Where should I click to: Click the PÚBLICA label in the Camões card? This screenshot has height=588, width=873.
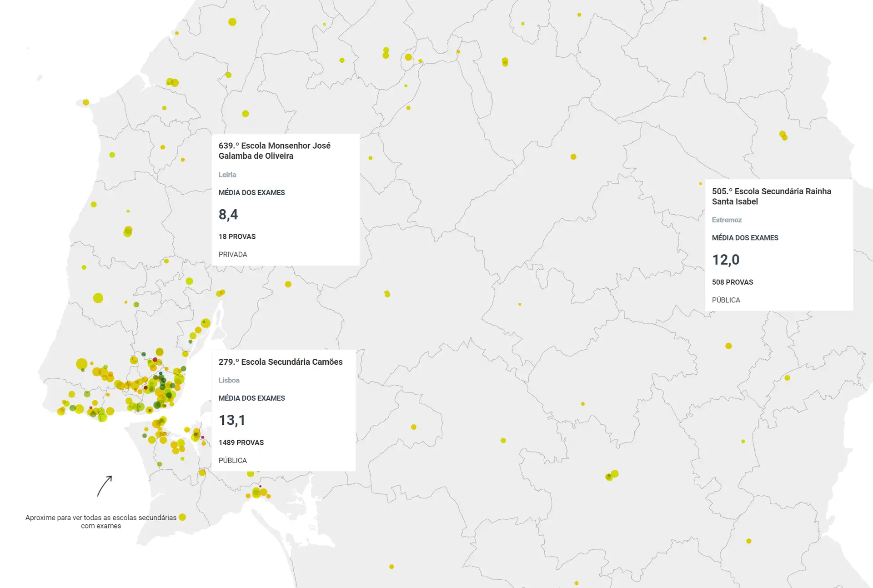233,461
